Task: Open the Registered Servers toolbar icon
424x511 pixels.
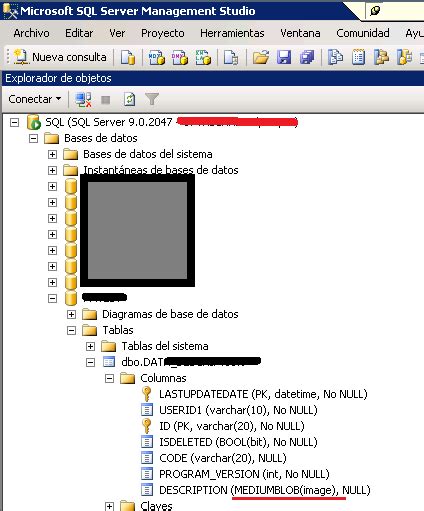Action: 335,57
